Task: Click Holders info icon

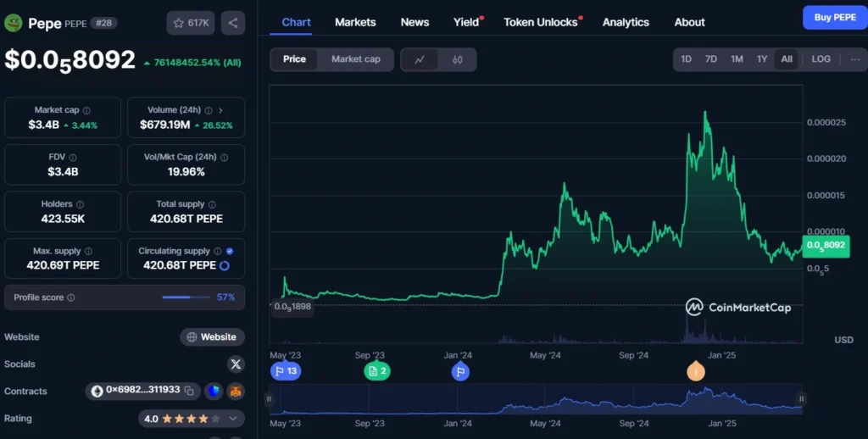Action: pyautogui.click(x=80, y=204)
